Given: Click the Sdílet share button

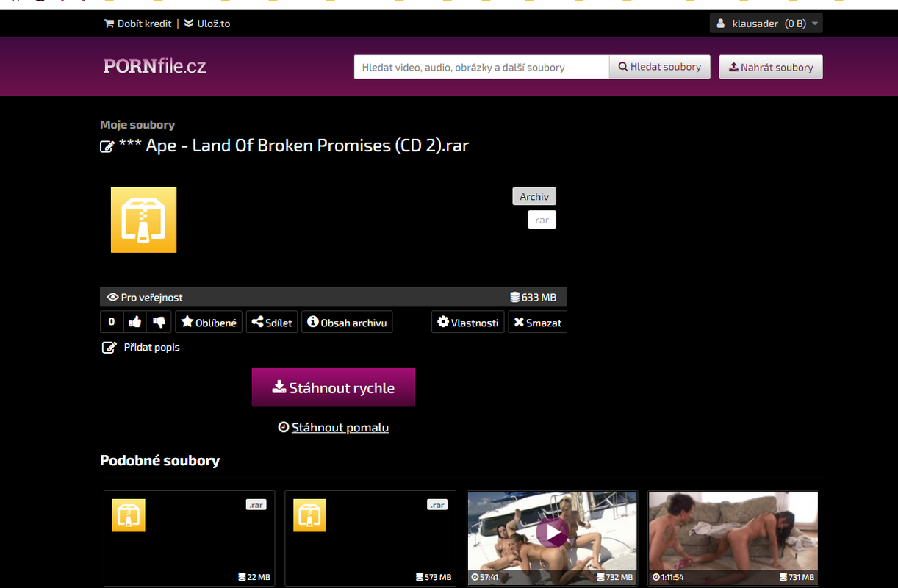Looking at the screenshot, I should (x=272, y=322).
